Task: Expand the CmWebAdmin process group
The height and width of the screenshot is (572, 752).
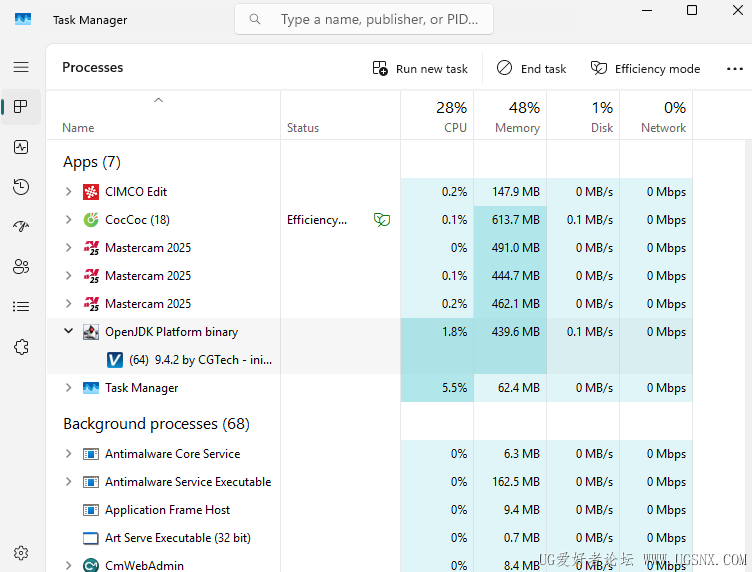Action: click(x=69, y=565)
